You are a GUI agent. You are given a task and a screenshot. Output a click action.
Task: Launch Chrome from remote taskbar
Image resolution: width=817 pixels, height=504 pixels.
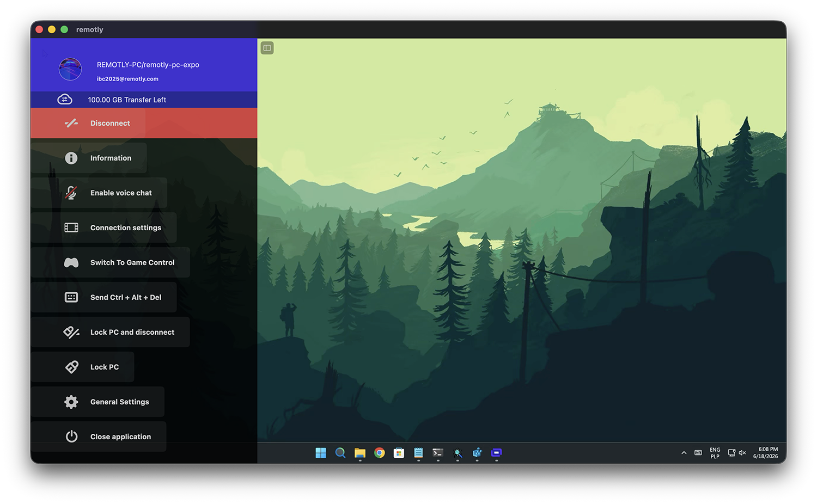[x=380, y=453]
